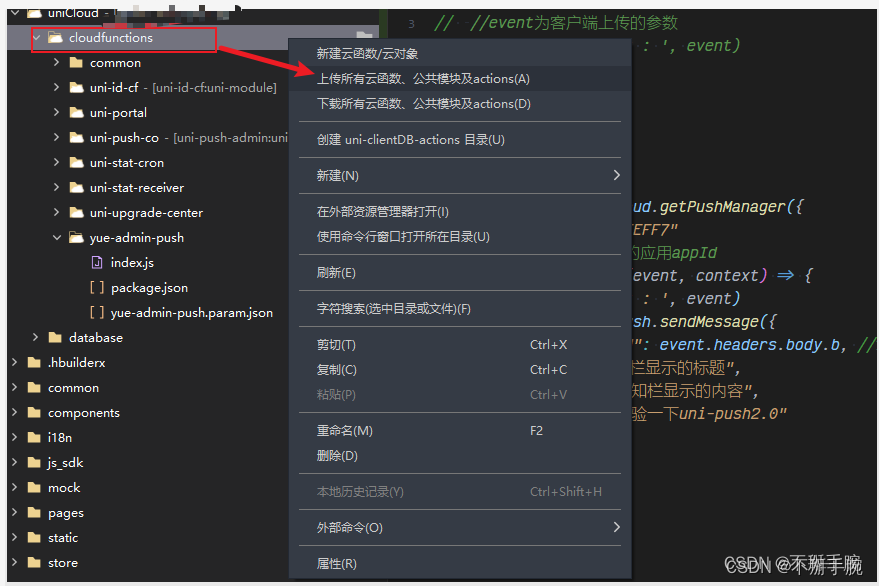Click the database folder icon
This screenshot has width=879, height=586.
pos(55,338)
